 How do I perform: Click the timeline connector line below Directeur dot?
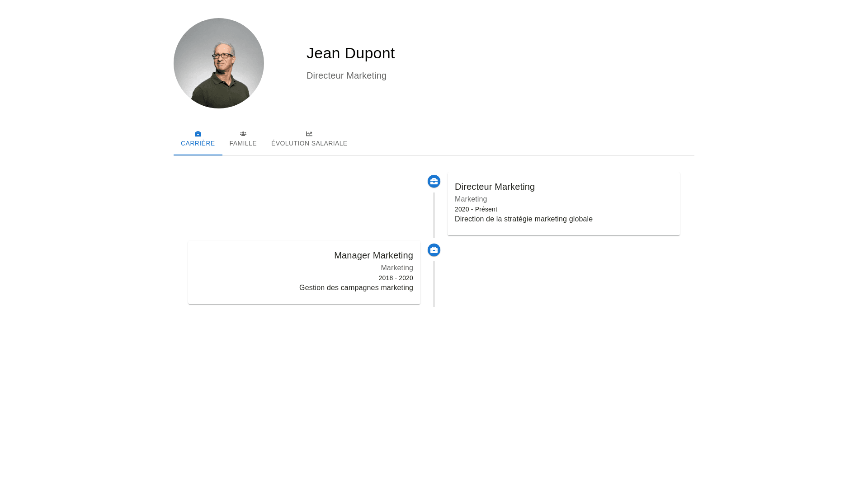tap(434, 215)
